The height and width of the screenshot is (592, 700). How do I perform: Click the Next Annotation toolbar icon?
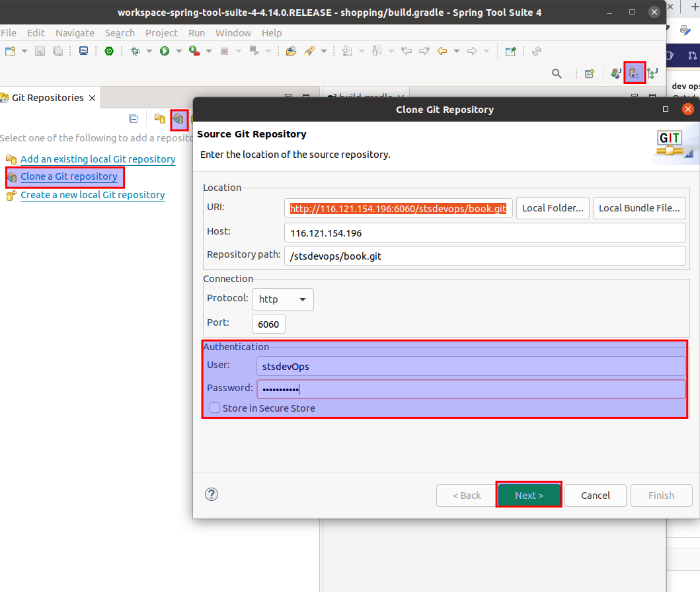click(347, 52)
